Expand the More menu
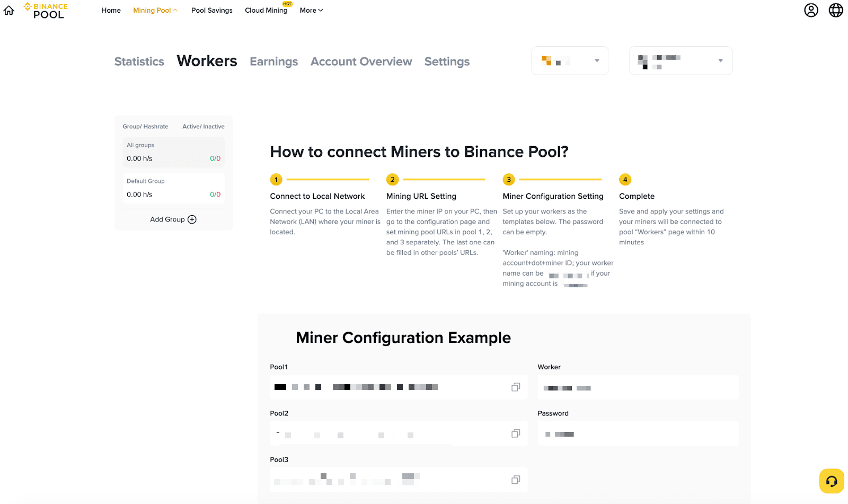Image resolution: width=848 pixels, height=504 pixels. 311,10
